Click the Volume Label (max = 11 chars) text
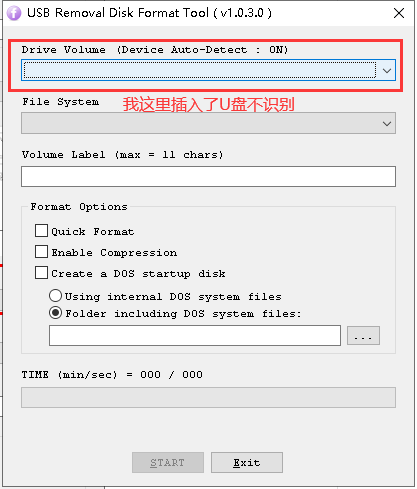This screenshot has height=489, width=417. (122, 155)
